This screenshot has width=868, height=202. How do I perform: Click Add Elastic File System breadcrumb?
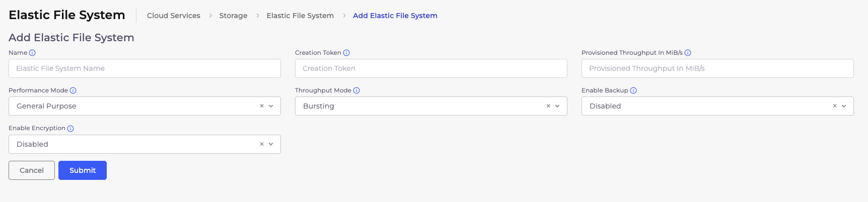point(395,16)
